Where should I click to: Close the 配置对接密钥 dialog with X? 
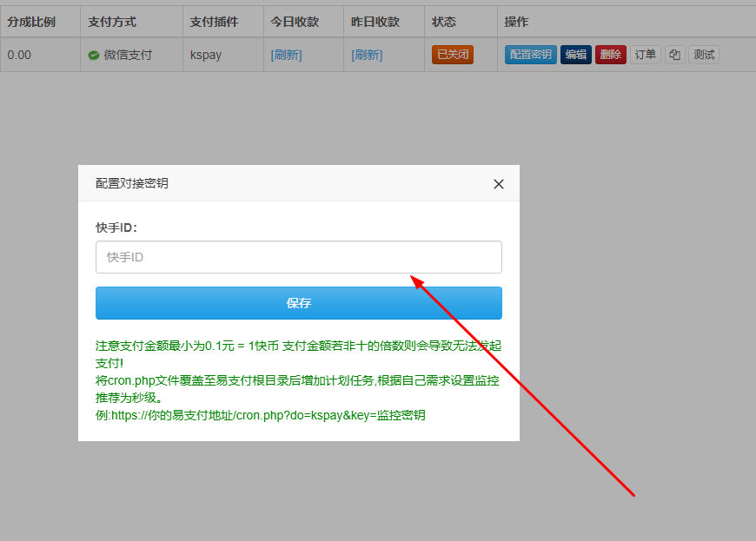[499, 184]
